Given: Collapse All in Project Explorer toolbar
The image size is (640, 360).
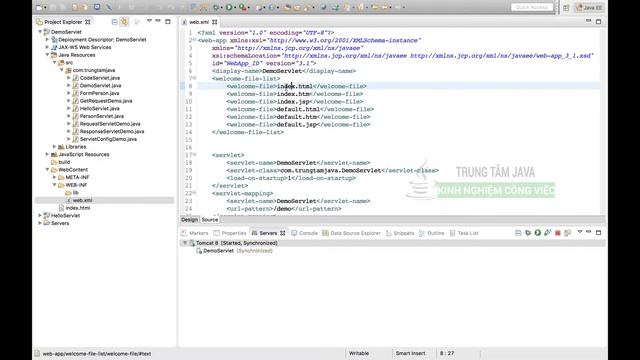Looking at the screenshot, I should click(115, 22).
